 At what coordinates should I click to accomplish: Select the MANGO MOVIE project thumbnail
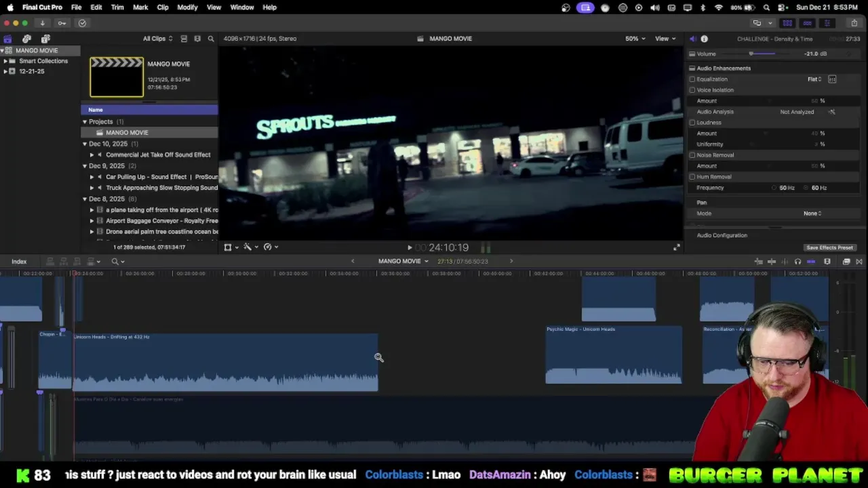click(117, 77)
